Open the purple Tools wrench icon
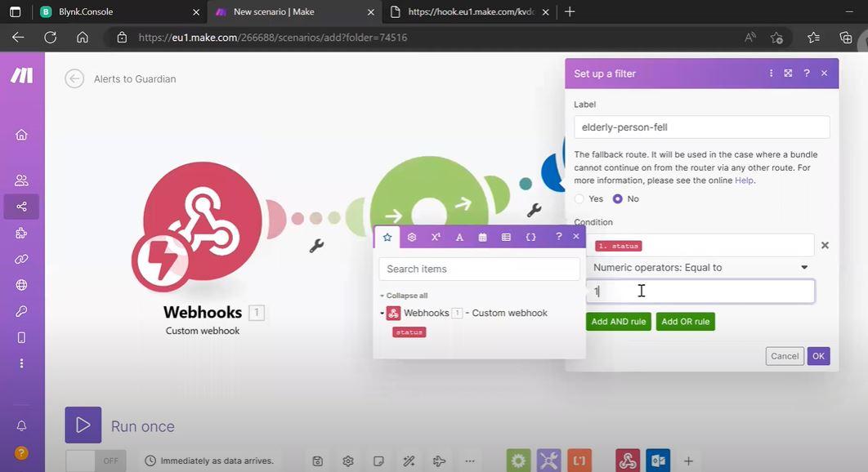This screenshot has height=472, width=868. tap(548, 461)
